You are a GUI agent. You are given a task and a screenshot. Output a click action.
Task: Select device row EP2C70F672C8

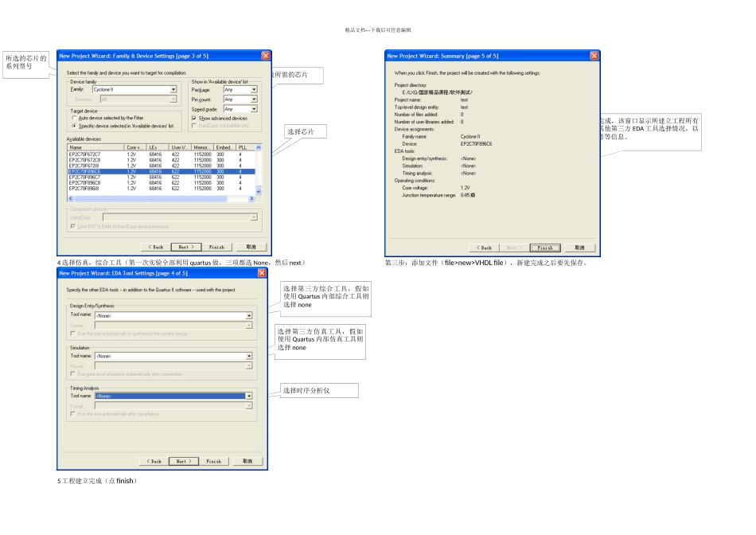coord(161,160)
